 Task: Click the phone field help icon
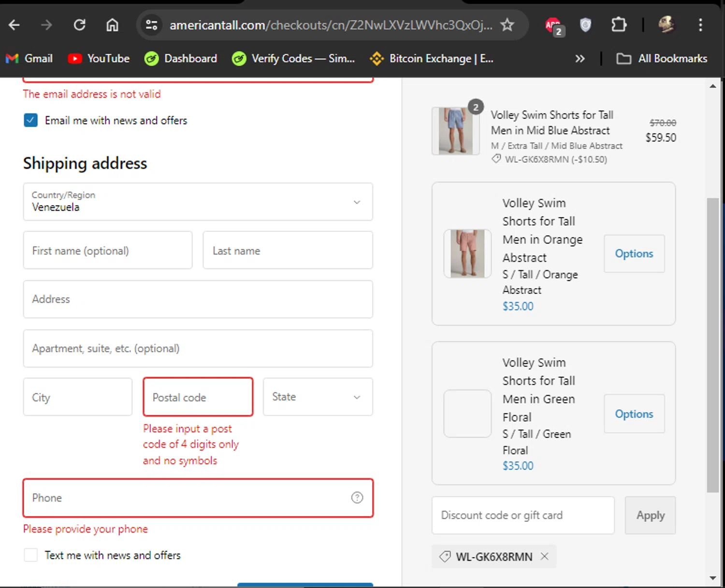(357, 498)
